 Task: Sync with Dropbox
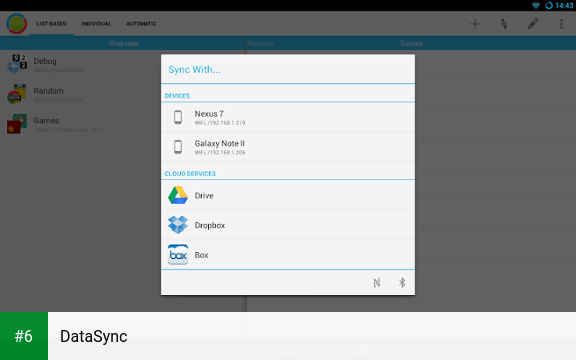(288, 225)
